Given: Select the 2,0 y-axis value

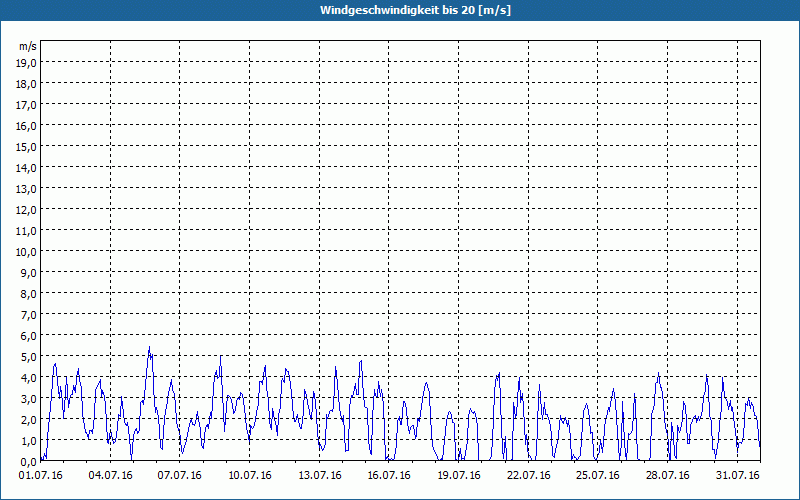Looking at the screenshot, I should point(30,420).
